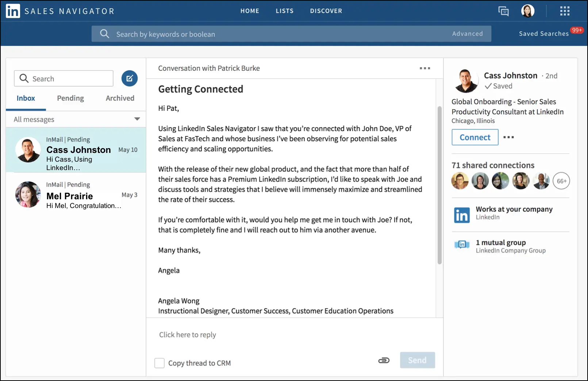The image size is (588, 381).
Task: Attach a file using the paperclip icon
Action: (384, 360)
